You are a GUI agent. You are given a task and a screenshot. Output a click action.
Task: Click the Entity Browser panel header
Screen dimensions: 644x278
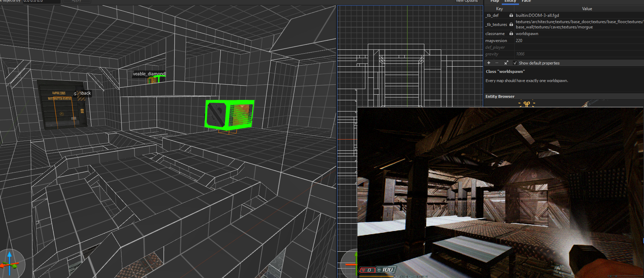coord(564,96)
